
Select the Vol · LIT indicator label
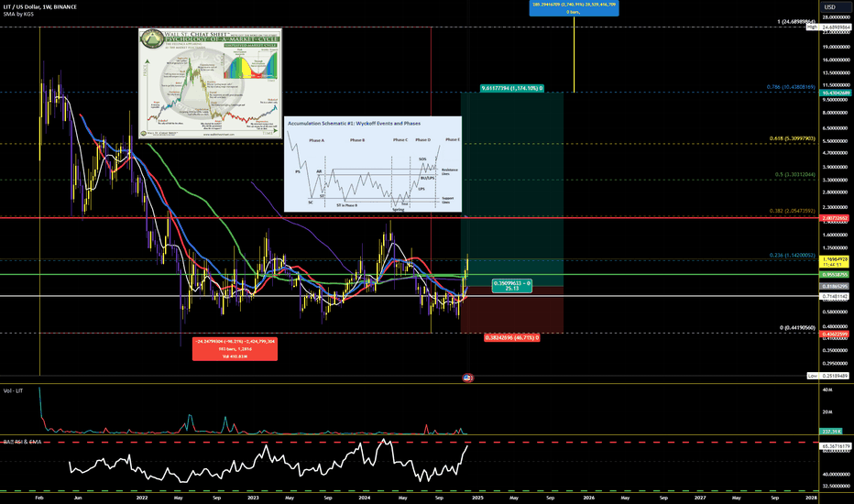click(x=13, y=390)
